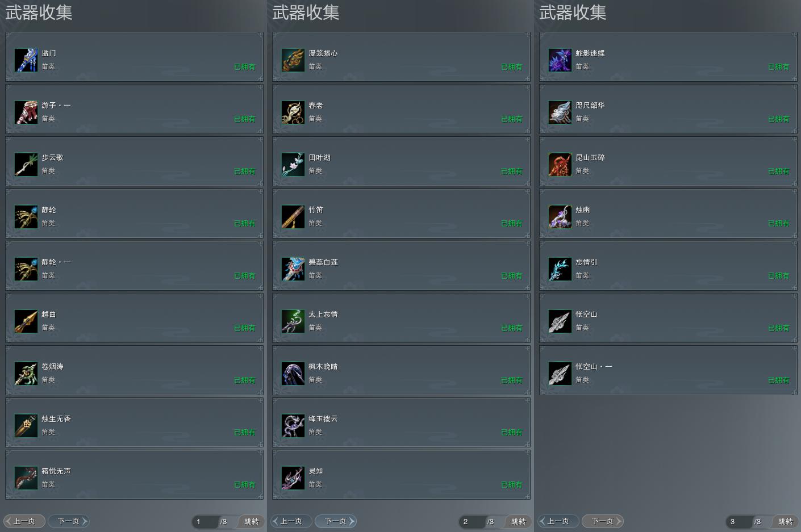
Task: Click the 监门 weapon icon
Action: 26,60
